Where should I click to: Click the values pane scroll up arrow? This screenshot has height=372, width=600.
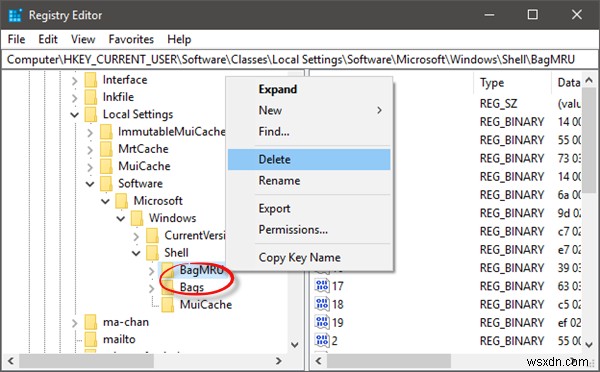coord(589,80)
